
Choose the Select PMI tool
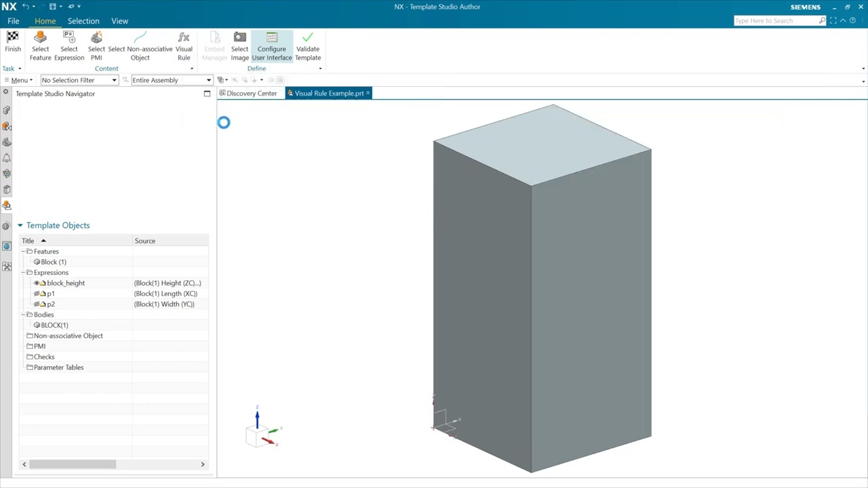click(96, 46)
